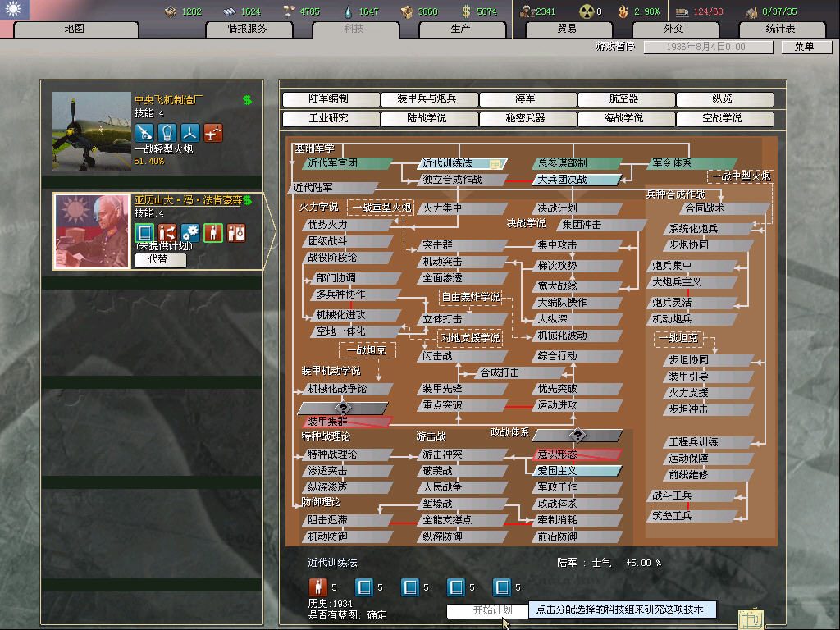Select the red 意识形态 technology tile
Image resolution: width=840 pixels, height=630 pixels.
pyautogui.click(x=577, y=454)
